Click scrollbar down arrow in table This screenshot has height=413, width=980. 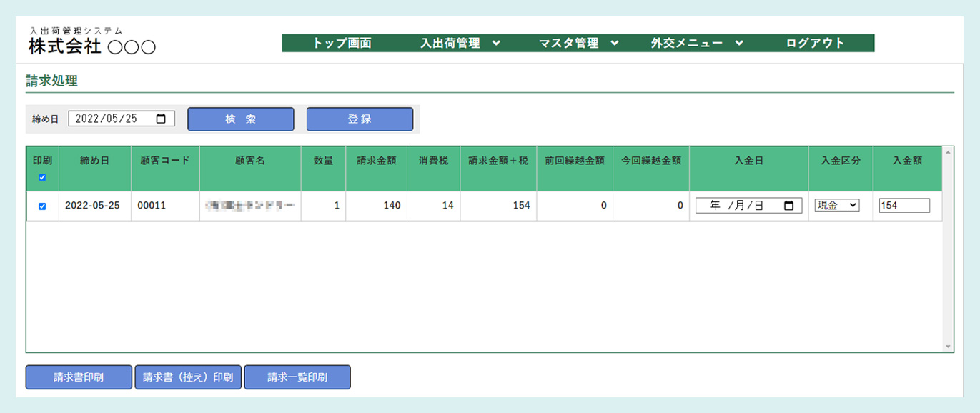(x=948, y=347)
